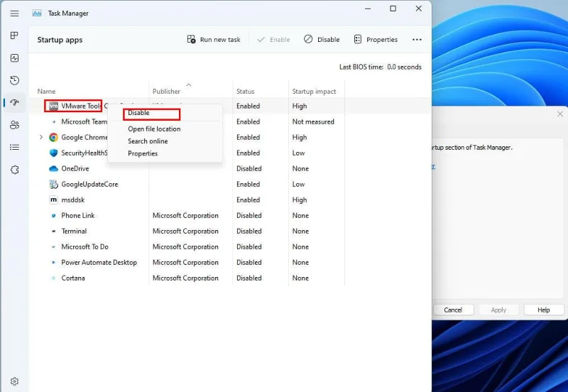Click the Task Manager app icon
This screenshot has width=568, height=392.
37,13
